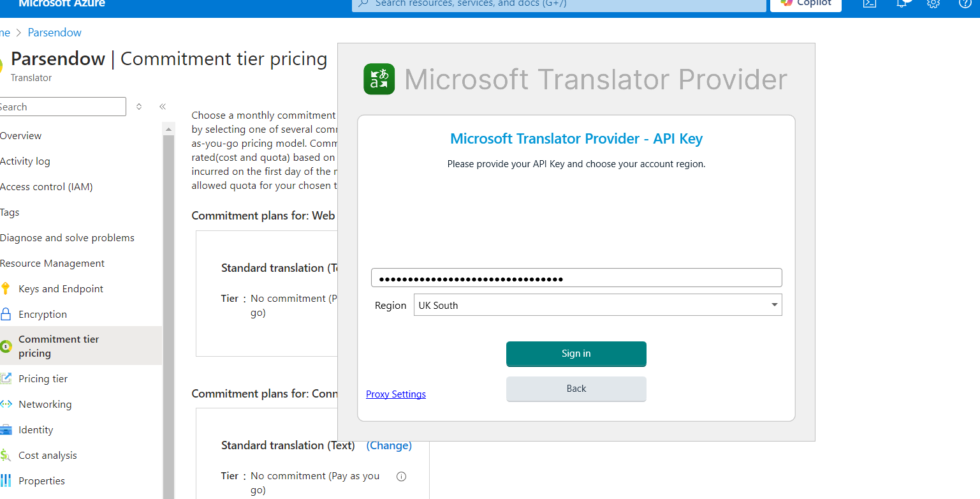The width and height of the screenshot is (980, 499).
Task: Click the Microsoft Azure header title
Action: click(x=62, y=4)
